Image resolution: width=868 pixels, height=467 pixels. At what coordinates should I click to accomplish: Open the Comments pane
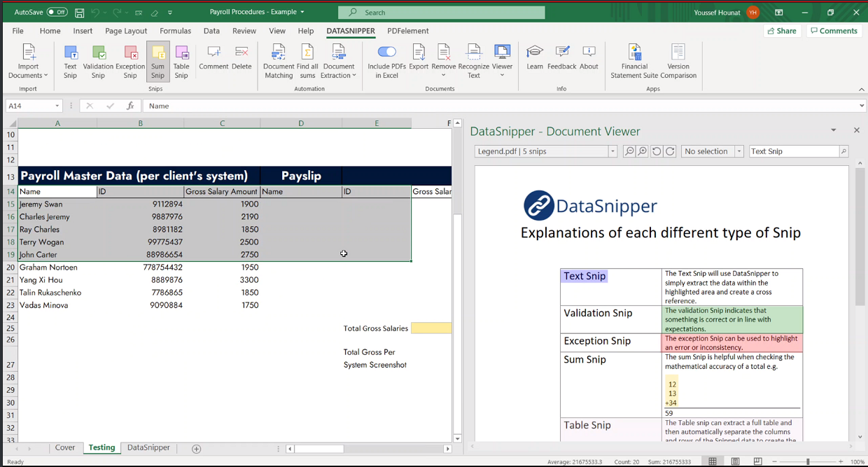click(x=834, y=31)
